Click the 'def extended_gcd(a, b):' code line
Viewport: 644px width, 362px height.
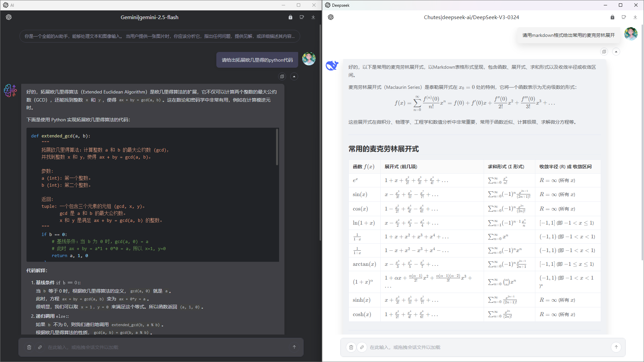pyautogui.click(x=61, y=136)
